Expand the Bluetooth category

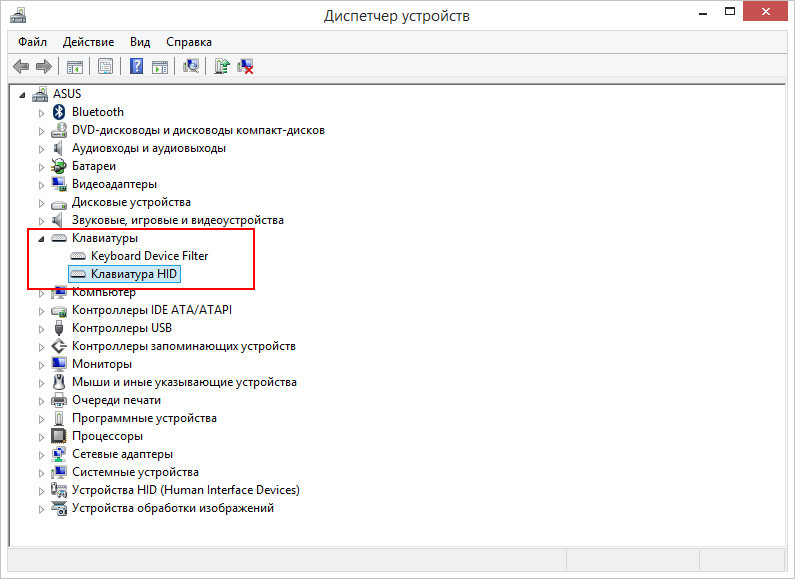click(x=42, y=113)
